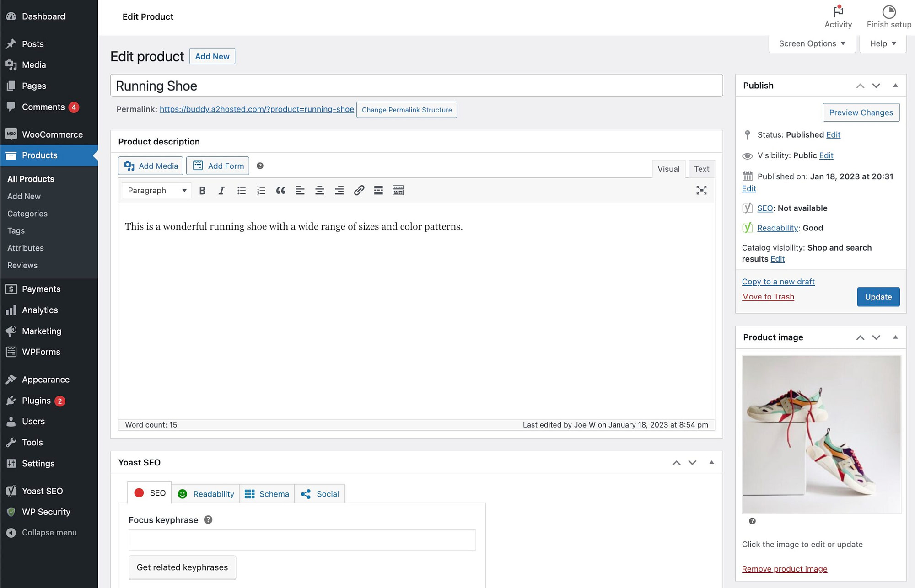The width and height of the screenshot is (915, 588).
Task: Click the Blockquote formatting icon
Action: pyautogui.click(x=280, y=191)
